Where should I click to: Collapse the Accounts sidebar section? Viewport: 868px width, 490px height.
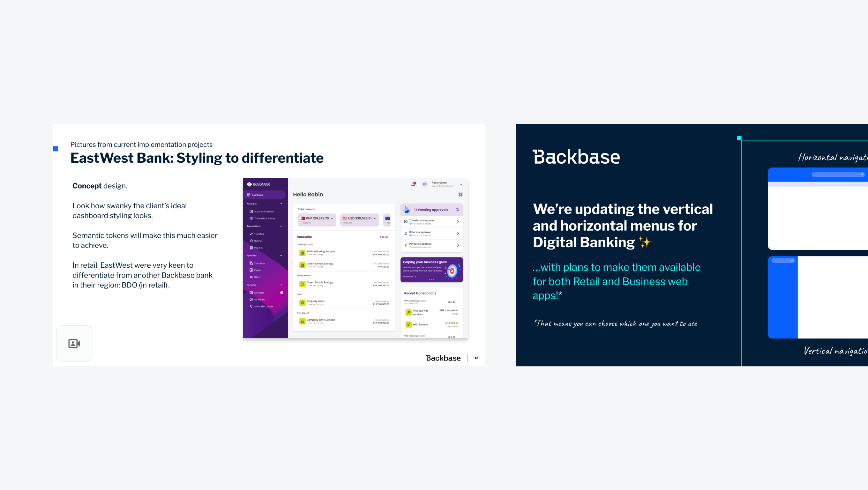[281, 204]
